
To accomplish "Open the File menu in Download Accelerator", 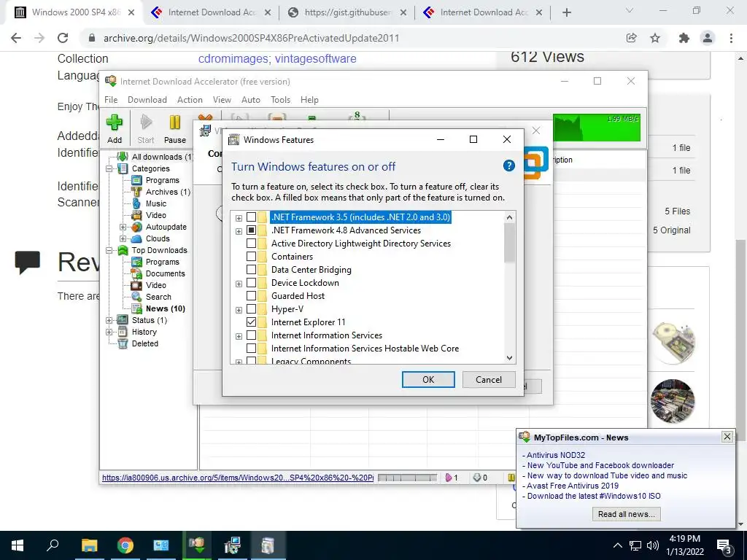I will click(x=111, y=99).
